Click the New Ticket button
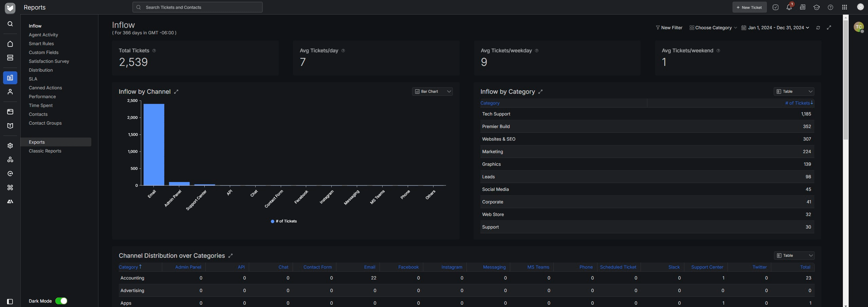 (749, 7)
